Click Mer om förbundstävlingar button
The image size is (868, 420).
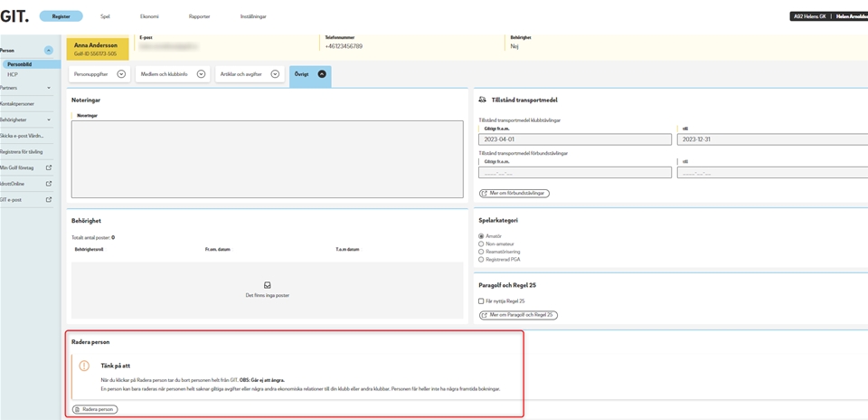click(x=514, y=194)
